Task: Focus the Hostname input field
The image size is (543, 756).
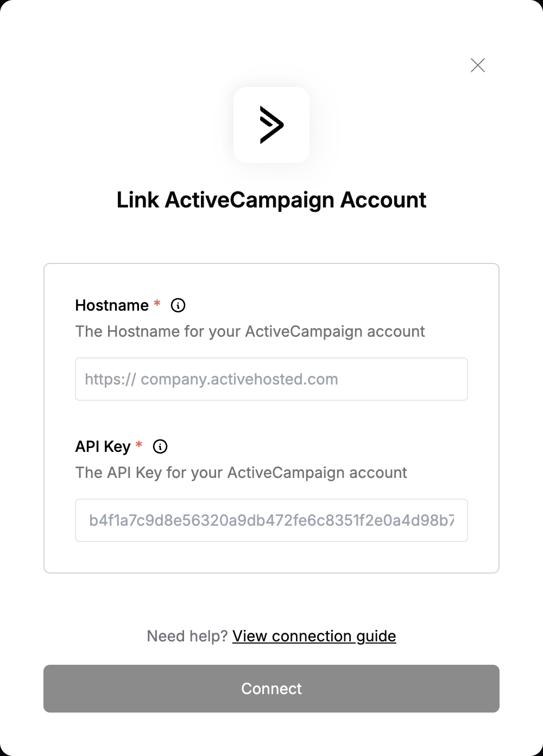Action: tap(271, 379)
